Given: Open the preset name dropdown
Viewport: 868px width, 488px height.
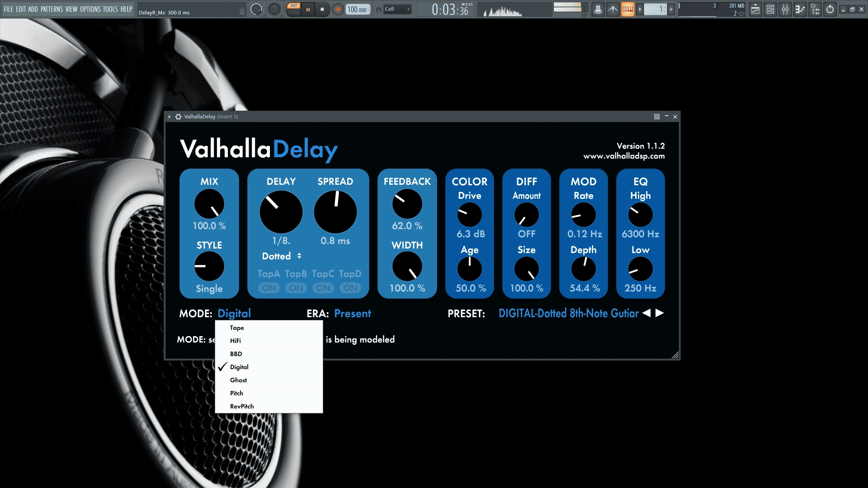Looking at the screenshot, I should tap(568, 313).
